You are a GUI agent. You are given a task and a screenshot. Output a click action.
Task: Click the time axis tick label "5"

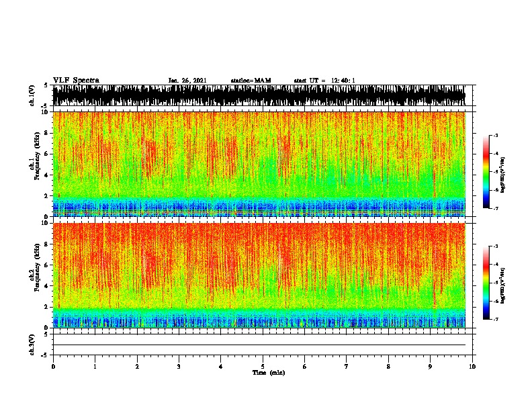263,367
